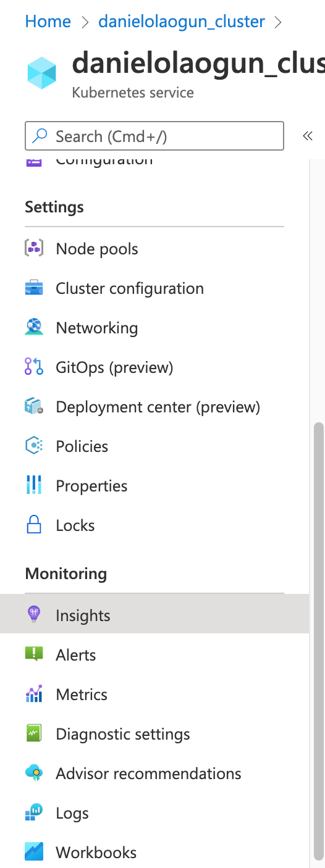This screenshot has width=325, height=868.
Task: Click the Metrics chart icon
Action: 33,694
